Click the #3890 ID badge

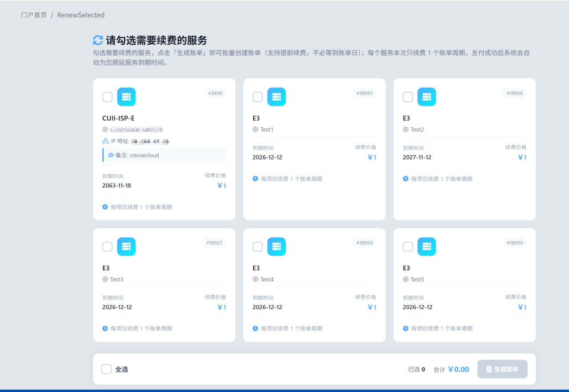215,93
